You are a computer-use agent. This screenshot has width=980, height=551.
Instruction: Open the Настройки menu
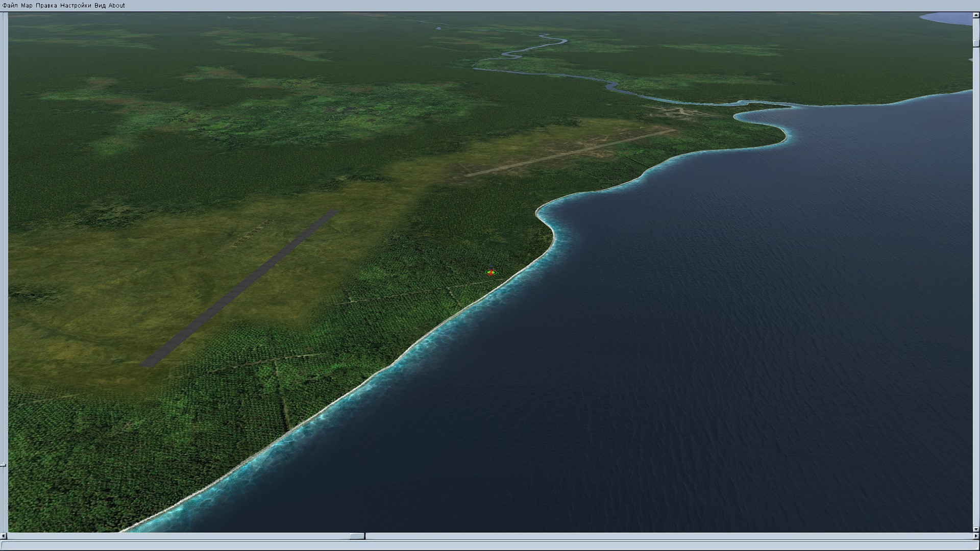point(76,6)
